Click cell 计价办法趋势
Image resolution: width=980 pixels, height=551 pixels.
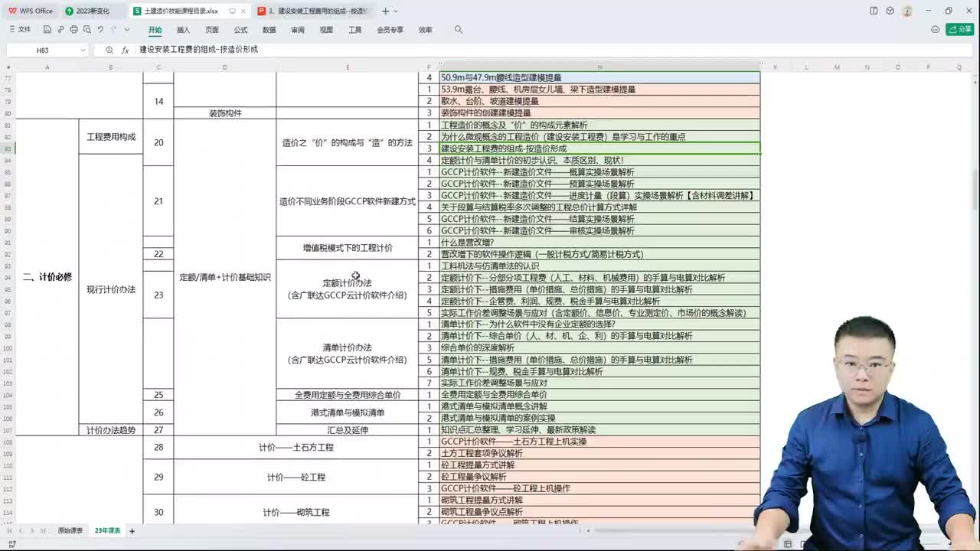[111, 430]
